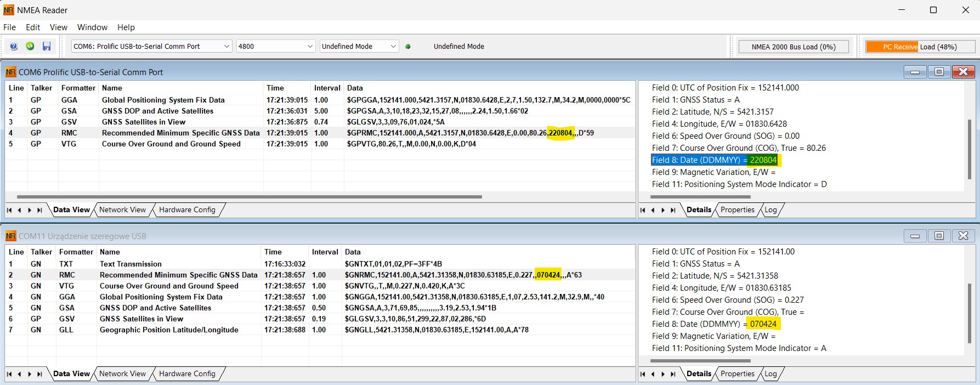The width and height of the screenshot is (980, 385).
Task: Open the COM port selection dropdown
Action: 226,47
